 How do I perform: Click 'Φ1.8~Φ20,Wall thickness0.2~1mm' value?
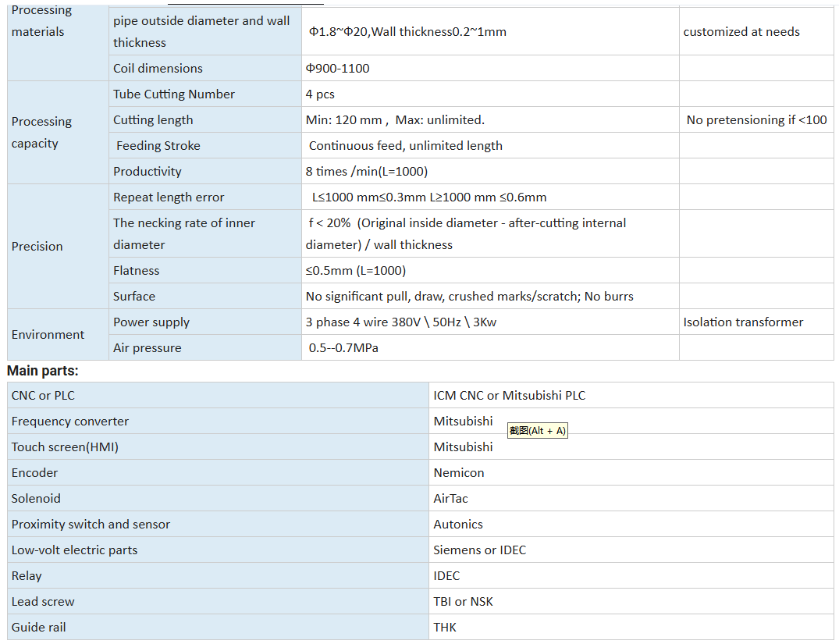(x=407, y=31)
